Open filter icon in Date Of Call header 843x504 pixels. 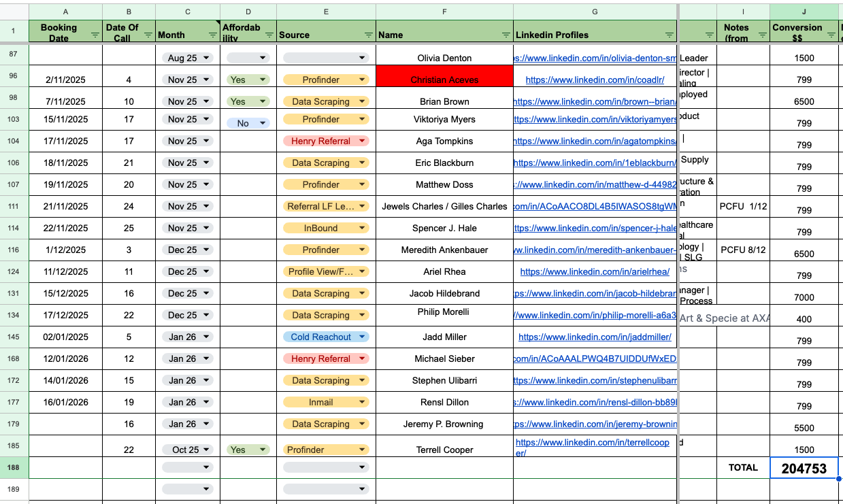point(148,35)
